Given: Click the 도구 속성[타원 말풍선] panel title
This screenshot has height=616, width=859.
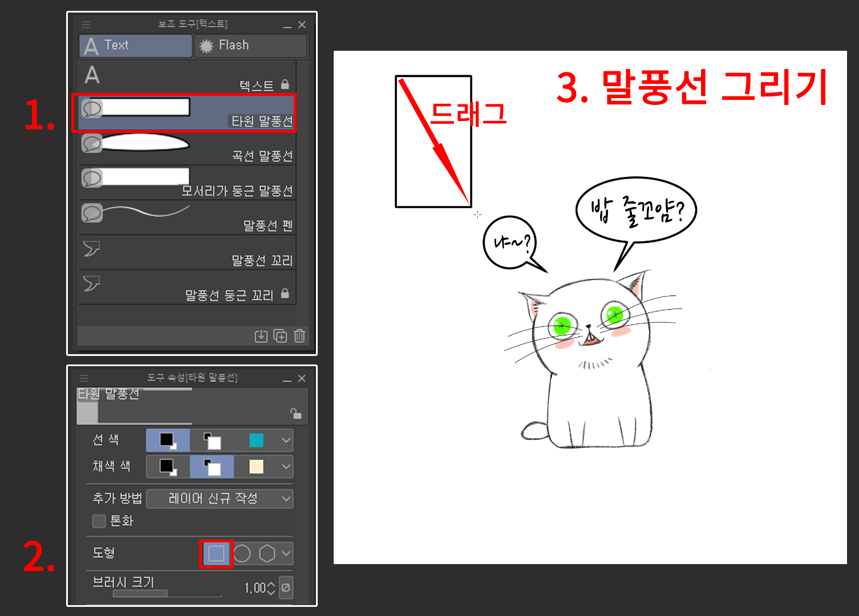Looking at the screenshot, I should [x=192, y=378].
